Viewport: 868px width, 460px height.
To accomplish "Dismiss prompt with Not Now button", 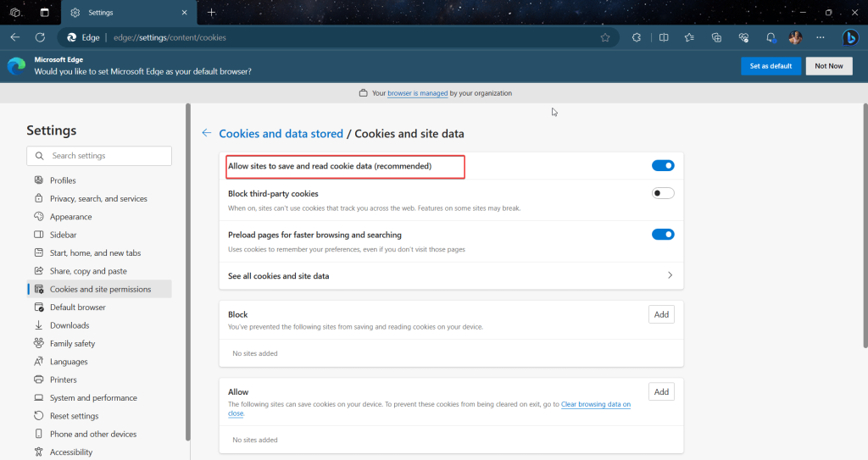I will (x=829, y=66).
